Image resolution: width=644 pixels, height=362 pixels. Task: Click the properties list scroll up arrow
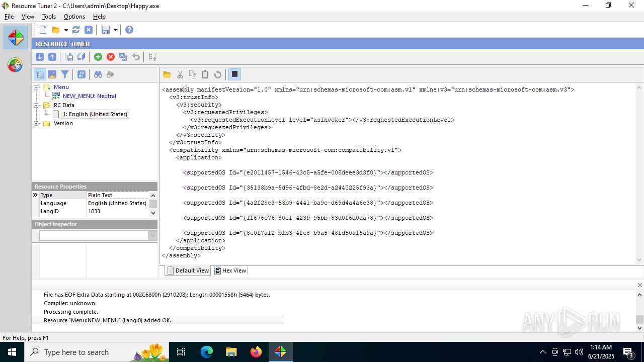[153, 195]
